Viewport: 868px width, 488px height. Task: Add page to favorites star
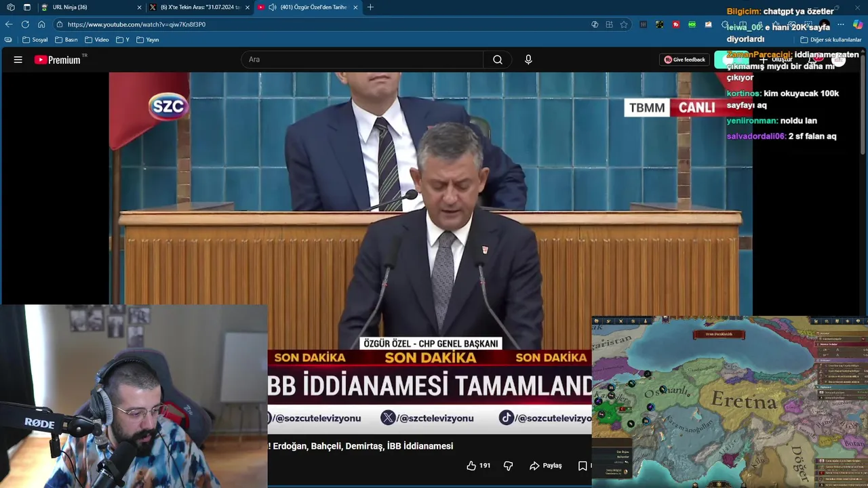coord(624,24)
